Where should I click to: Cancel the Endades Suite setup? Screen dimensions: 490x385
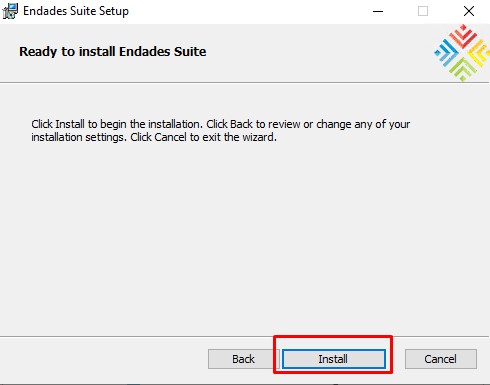coord(441,359)
